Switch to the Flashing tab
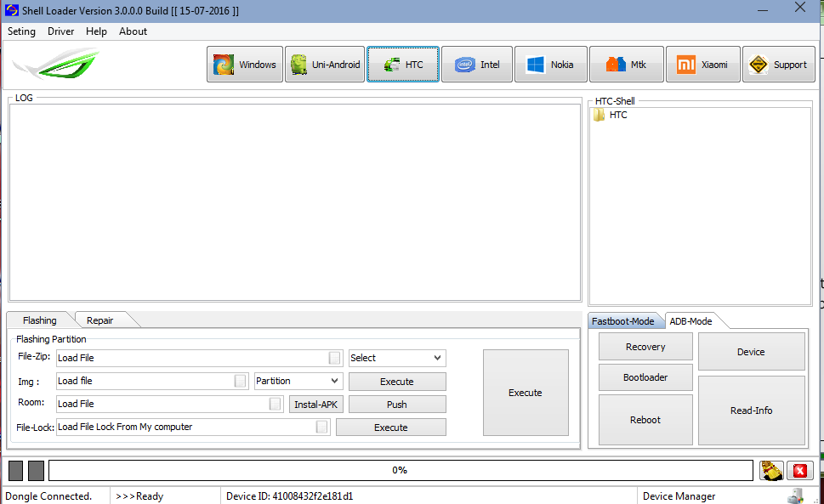 [40, 320]
